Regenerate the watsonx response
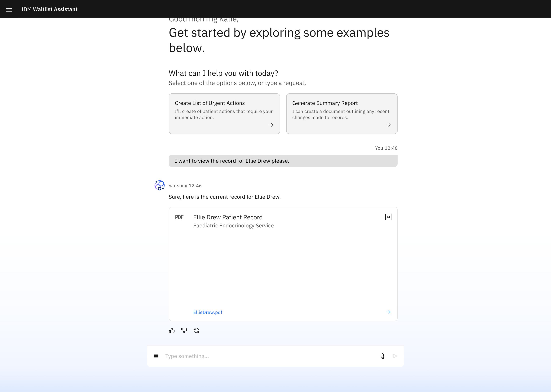Screen dimensions: 551x392 196,330
